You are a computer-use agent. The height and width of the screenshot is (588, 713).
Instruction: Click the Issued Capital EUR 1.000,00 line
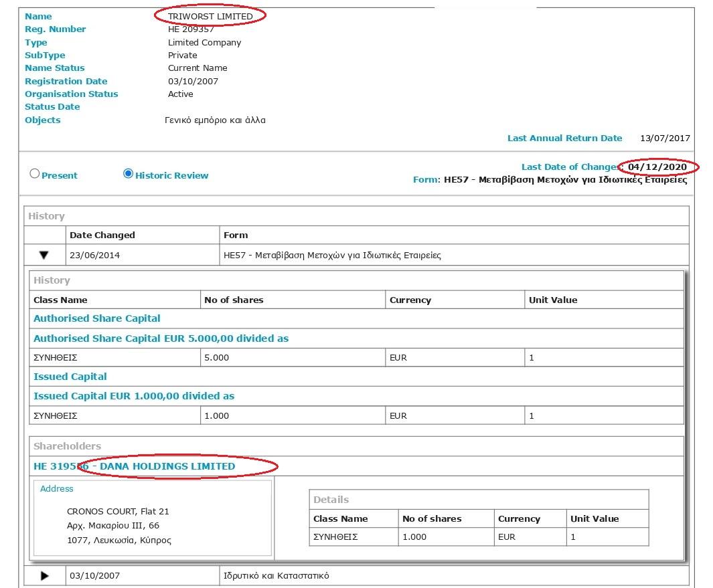tap(134, 396)
